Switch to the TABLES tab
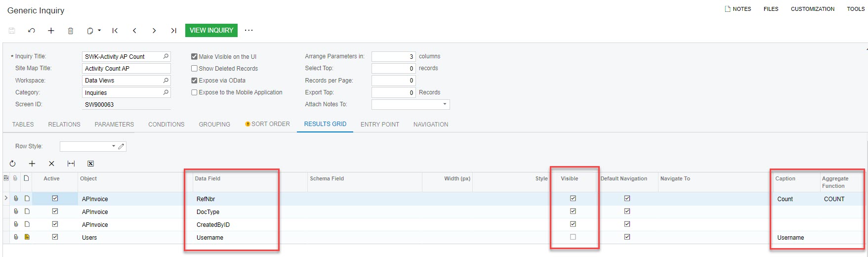Screen dimensions: 868x257 pyautogui.click(x=23, y=125)
